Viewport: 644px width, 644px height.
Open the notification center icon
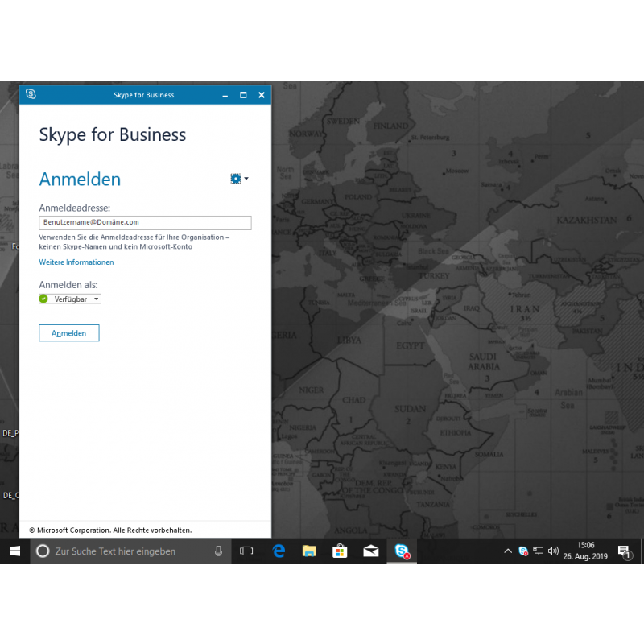coord(624,551)
